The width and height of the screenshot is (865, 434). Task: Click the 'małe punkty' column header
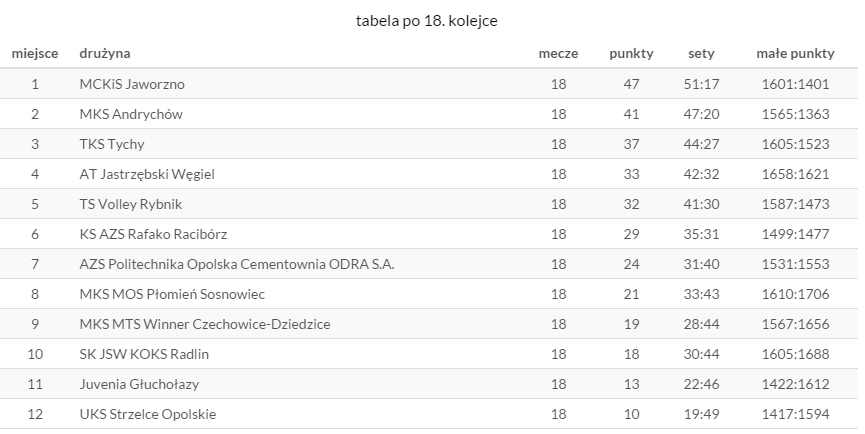click(x=795, y=53)
